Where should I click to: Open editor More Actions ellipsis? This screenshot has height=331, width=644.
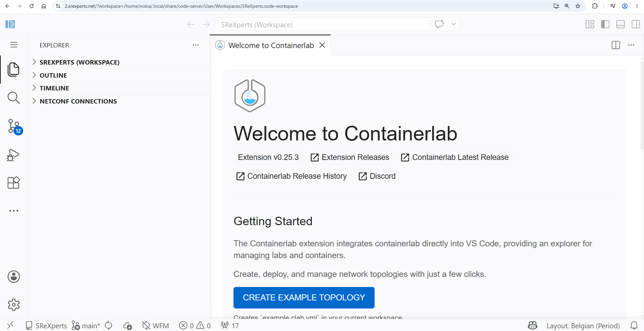pos(631,45)
